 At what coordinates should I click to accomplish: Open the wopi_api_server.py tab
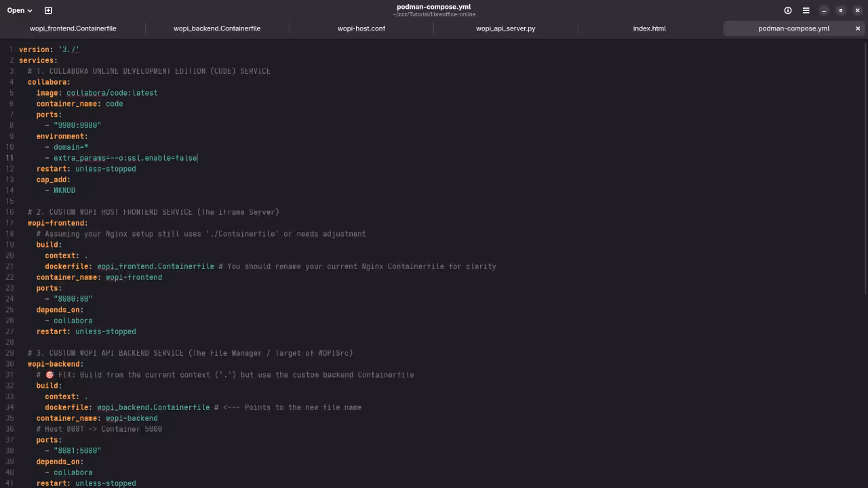505,28
